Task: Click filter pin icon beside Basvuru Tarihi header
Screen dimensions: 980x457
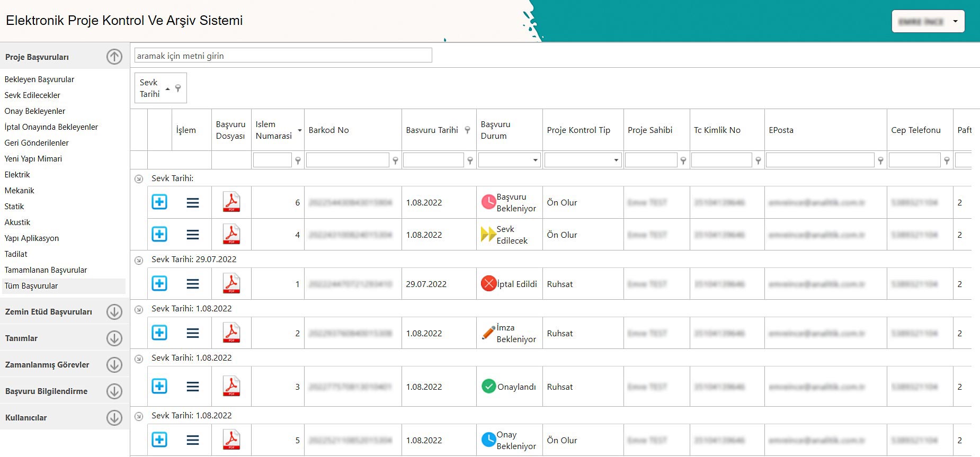Action: tap(467, 130)
